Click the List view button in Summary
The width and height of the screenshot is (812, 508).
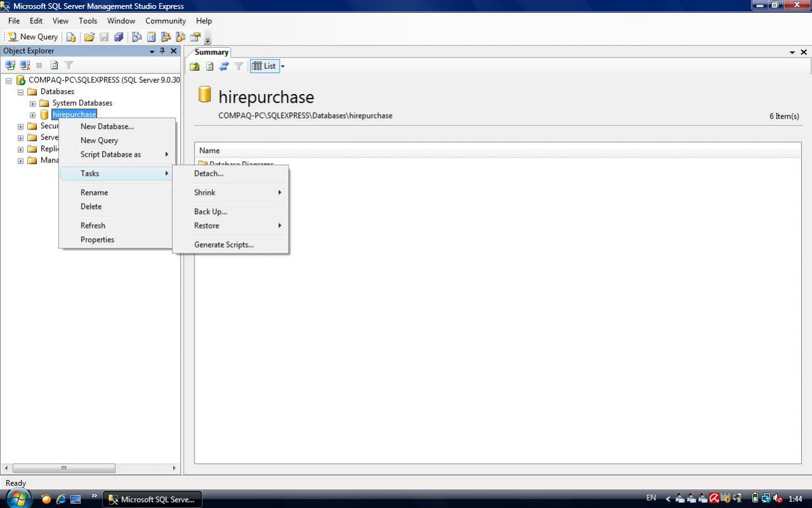264,66
